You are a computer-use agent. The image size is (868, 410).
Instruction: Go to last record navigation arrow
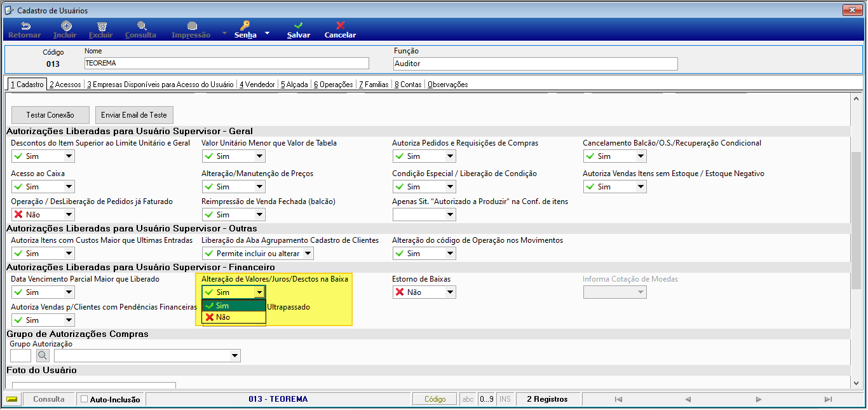coord(828,399)
